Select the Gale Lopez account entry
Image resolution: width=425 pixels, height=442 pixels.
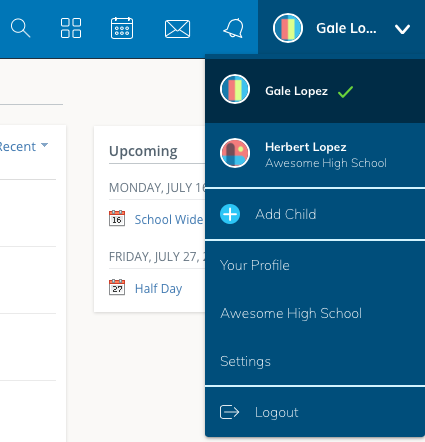pyautogui.click(x=315, y=91)
